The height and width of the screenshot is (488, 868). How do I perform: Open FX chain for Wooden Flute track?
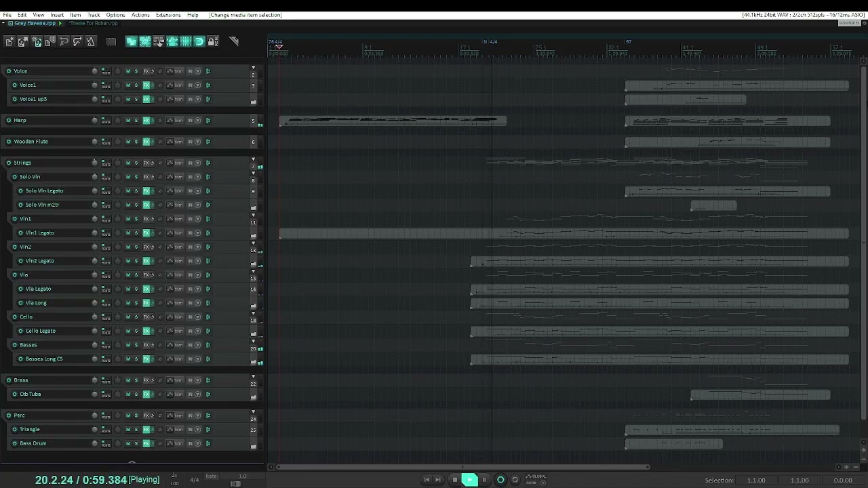[x=146, y=142]
